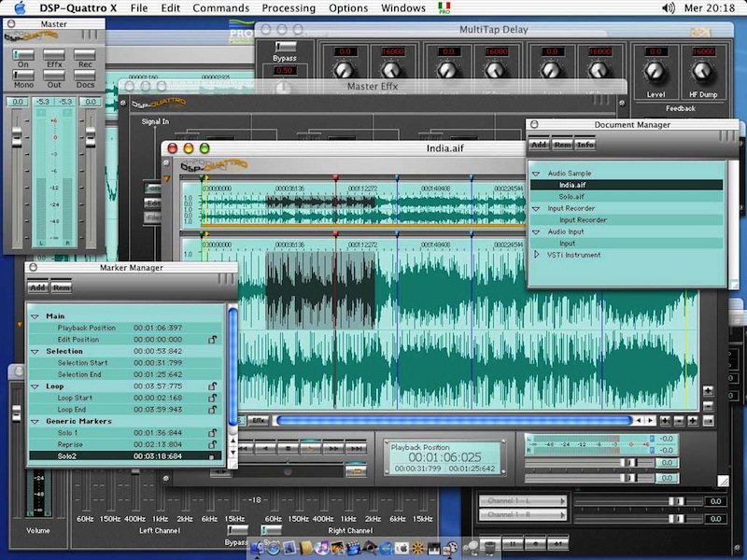This screenshot has width=747, height=560.
Task: Open the Commands menu
Action: 221,7
